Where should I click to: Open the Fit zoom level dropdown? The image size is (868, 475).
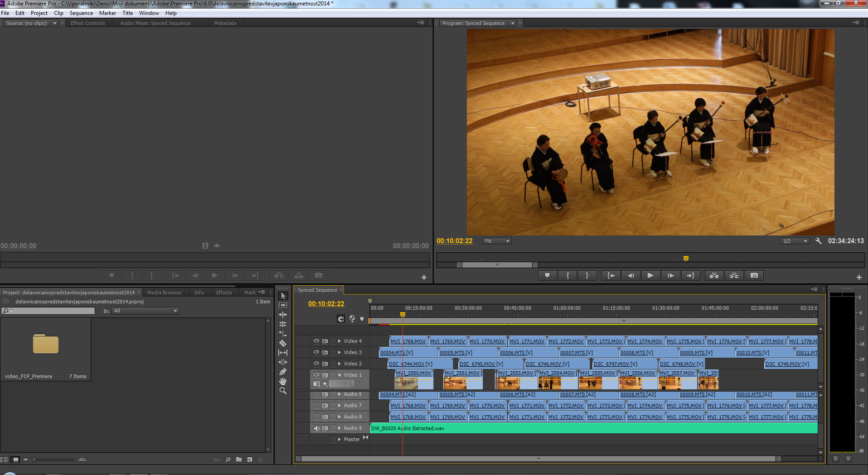[497, 241]
